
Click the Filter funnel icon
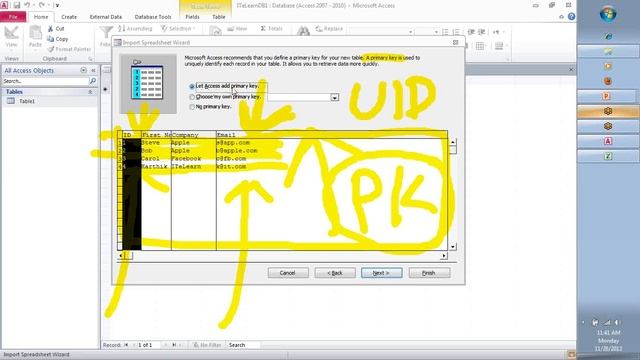[106, 32]
